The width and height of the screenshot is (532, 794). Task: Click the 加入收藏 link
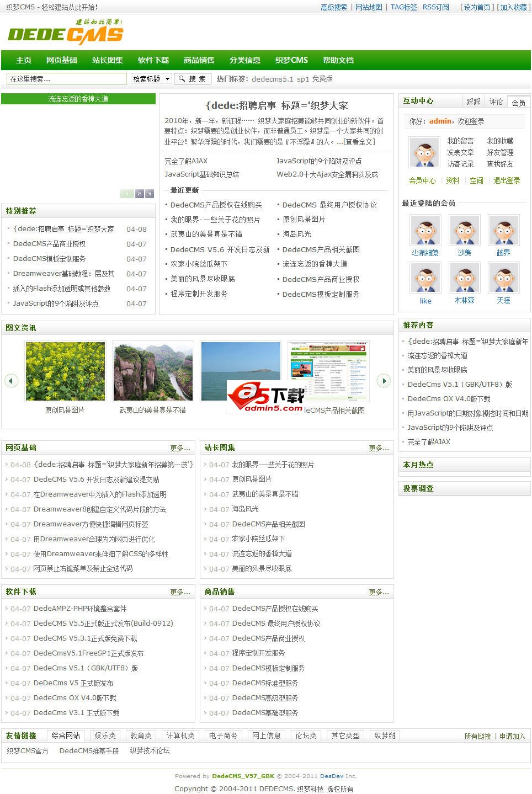513,7
